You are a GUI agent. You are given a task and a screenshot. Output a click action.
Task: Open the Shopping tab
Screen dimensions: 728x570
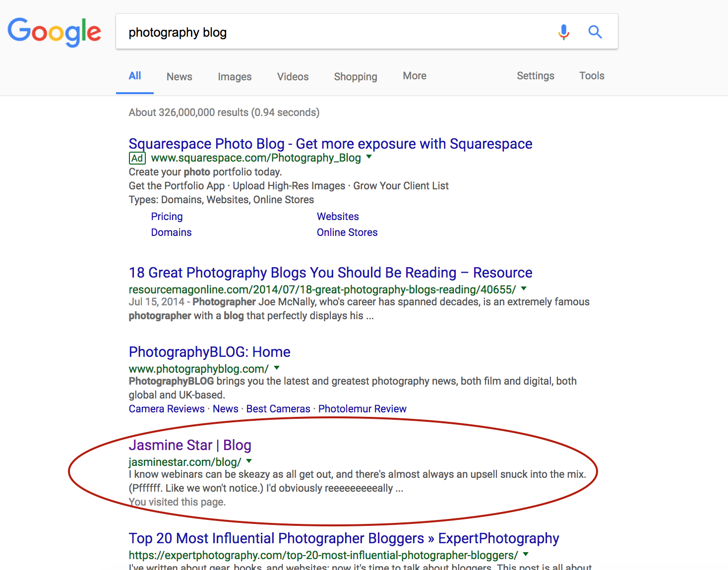(356, 77)
